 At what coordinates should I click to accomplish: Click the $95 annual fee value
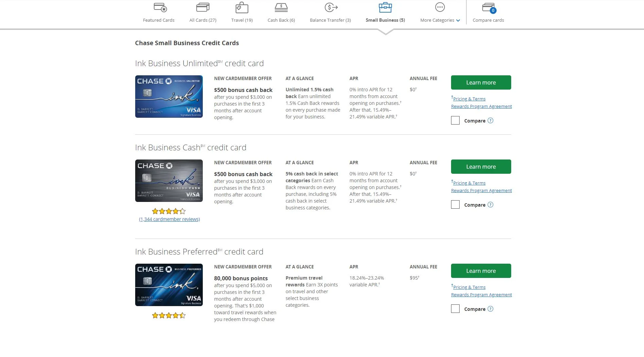pyautogui.click(x=414, y=278)
